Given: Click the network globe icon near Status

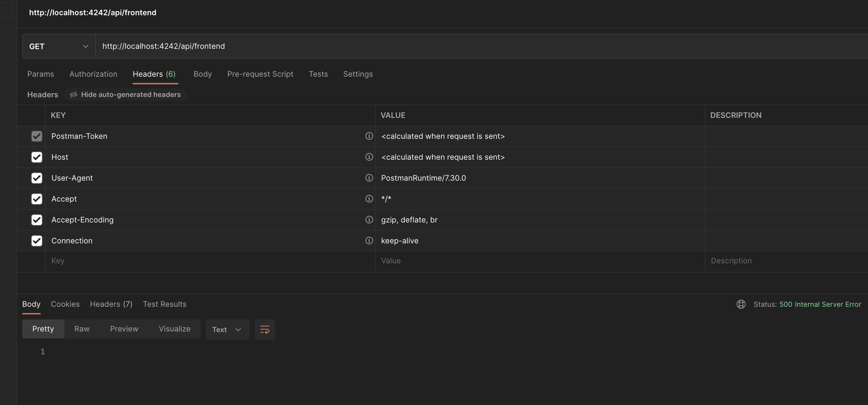Looking at the screenshot, I should pyautogui.click(x=741, y=304).
